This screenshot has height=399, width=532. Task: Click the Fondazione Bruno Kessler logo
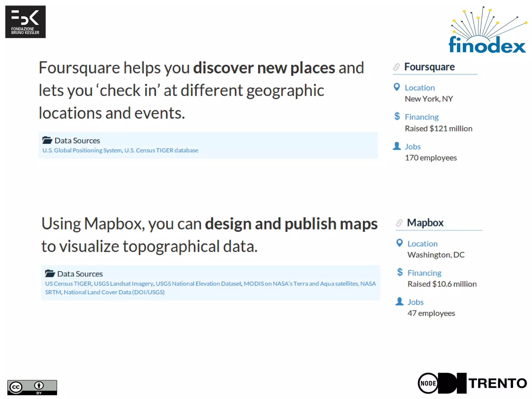point(25,22)
